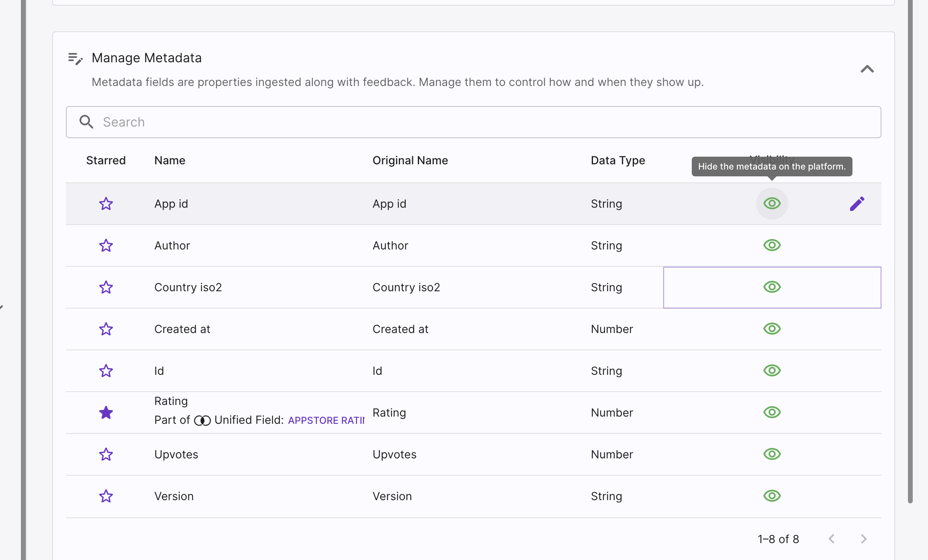
Task: Star the Author metadata field
Action: [106, 245]
